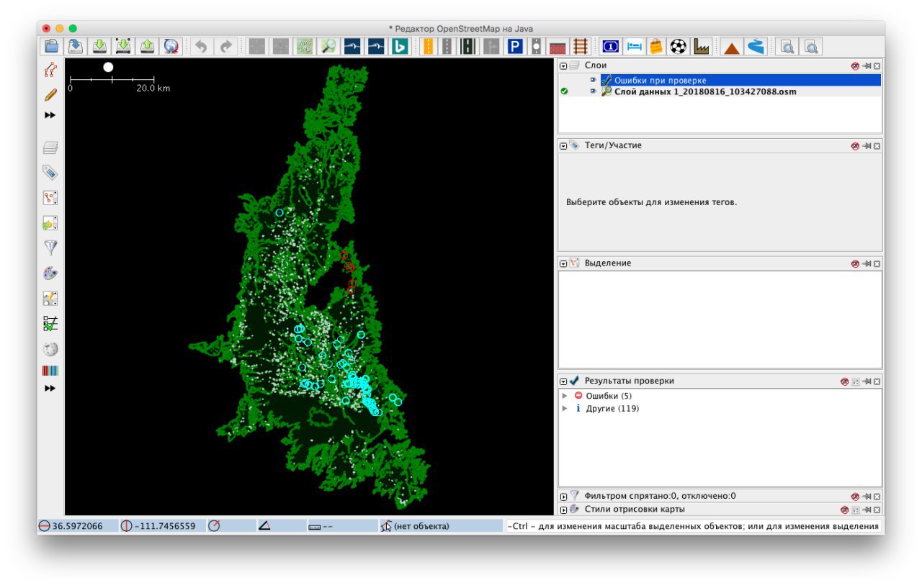Select the orange shopping bag preset icon
922x588 pixels.
point(655,46)
